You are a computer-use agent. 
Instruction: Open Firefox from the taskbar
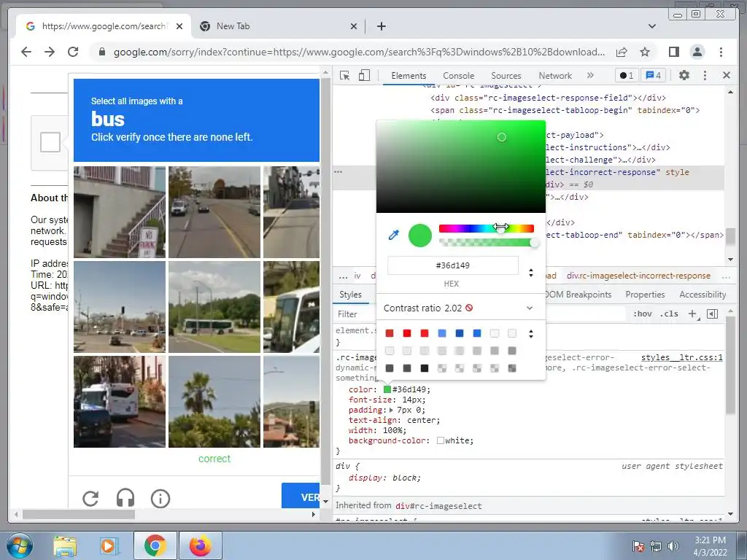(x=201, y=545)
